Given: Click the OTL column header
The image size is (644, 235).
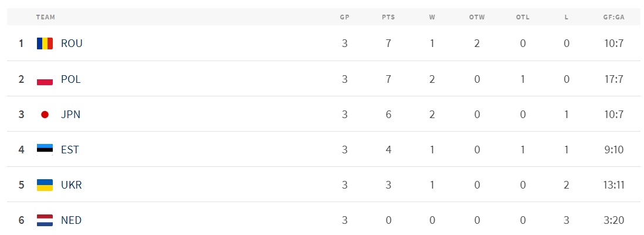Looking at the screenshot, I should point(523,17).
